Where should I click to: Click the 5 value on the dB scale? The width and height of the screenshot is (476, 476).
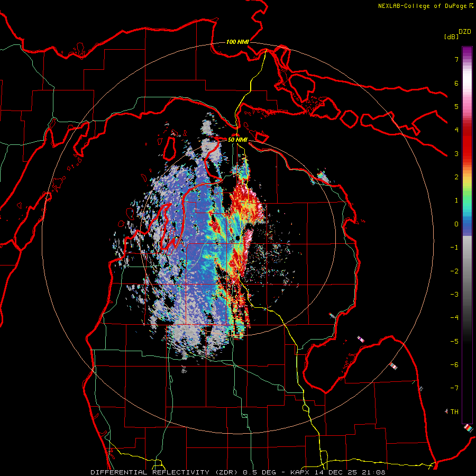point(456,106)
